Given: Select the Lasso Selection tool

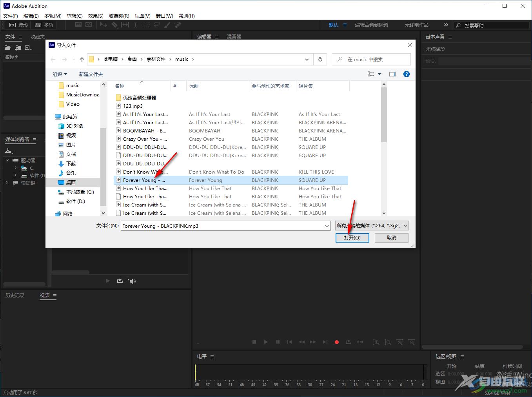Looking at the screenshot, I should pos(156,25).
